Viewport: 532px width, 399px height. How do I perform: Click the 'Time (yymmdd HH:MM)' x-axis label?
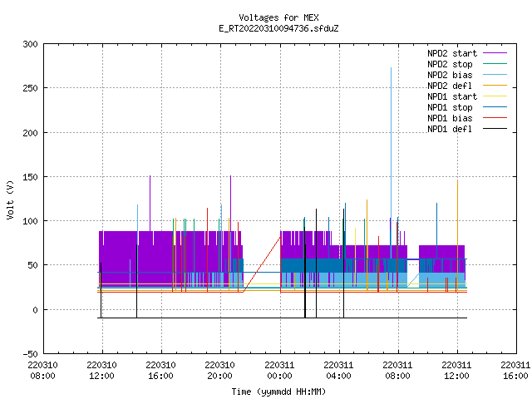coord(278,392)
